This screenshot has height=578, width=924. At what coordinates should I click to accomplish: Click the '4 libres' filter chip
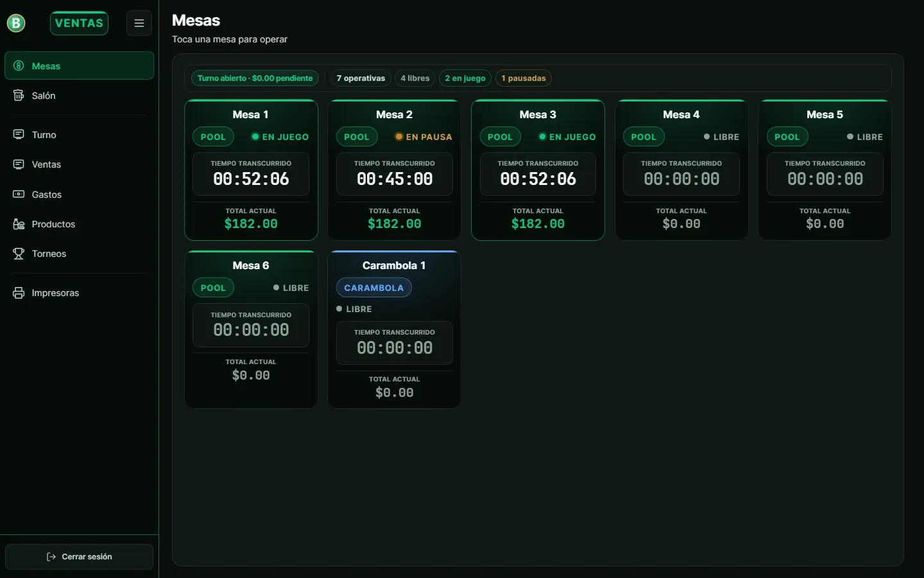point(415,78)
